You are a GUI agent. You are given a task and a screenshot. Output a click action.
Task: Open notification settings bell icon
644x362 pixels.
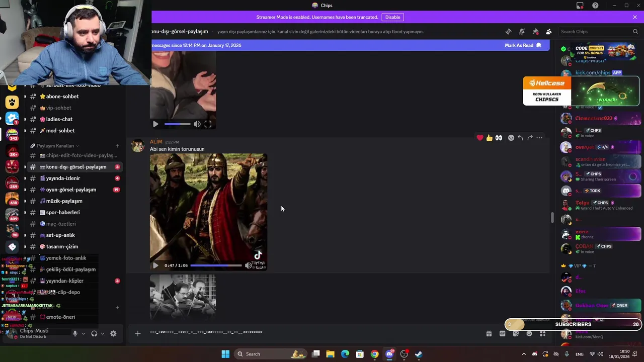(x=522, y=31)
